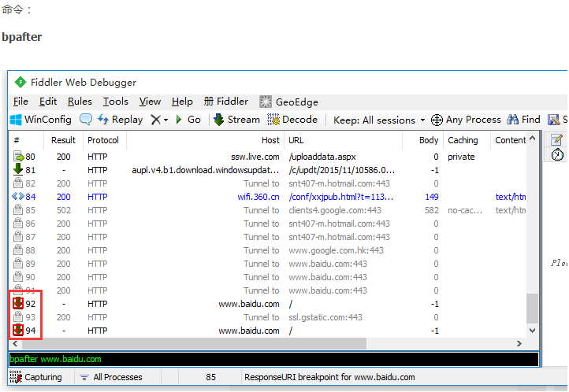Click the lock icon on session 82

coord(18,183)
